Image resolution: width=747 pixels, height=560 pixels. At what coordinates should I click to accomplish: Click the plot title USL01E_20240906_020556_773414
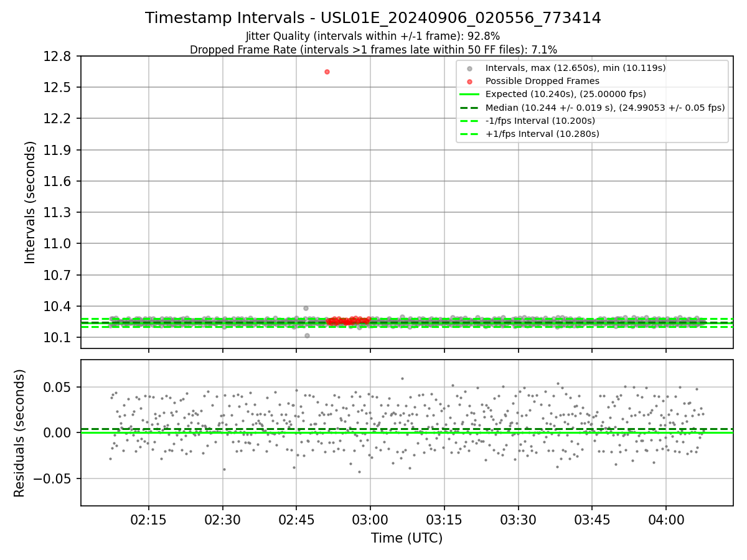(x=461, y=18)
